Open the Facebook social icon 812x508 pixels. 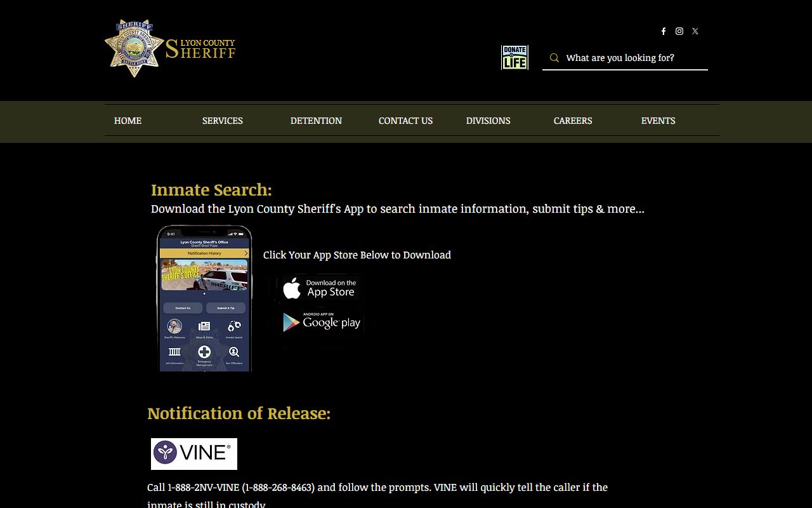[664, 31]
